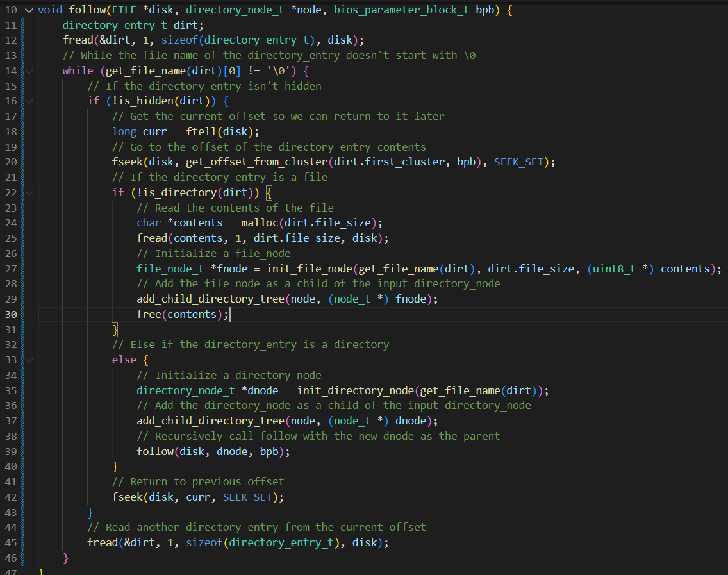Collapse the else block at line 33
The height and width of the screenshot is (575, 728).
point(28,360)
